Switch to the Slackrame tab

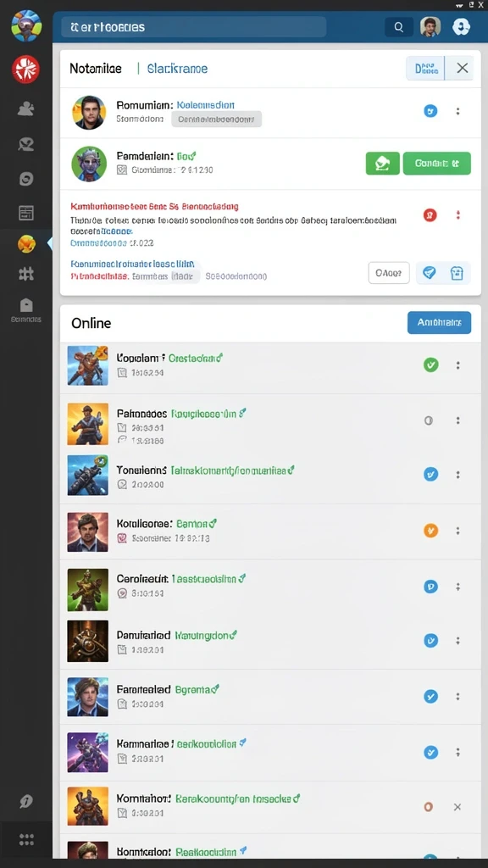pyautogui.click(x=177, y=69)
